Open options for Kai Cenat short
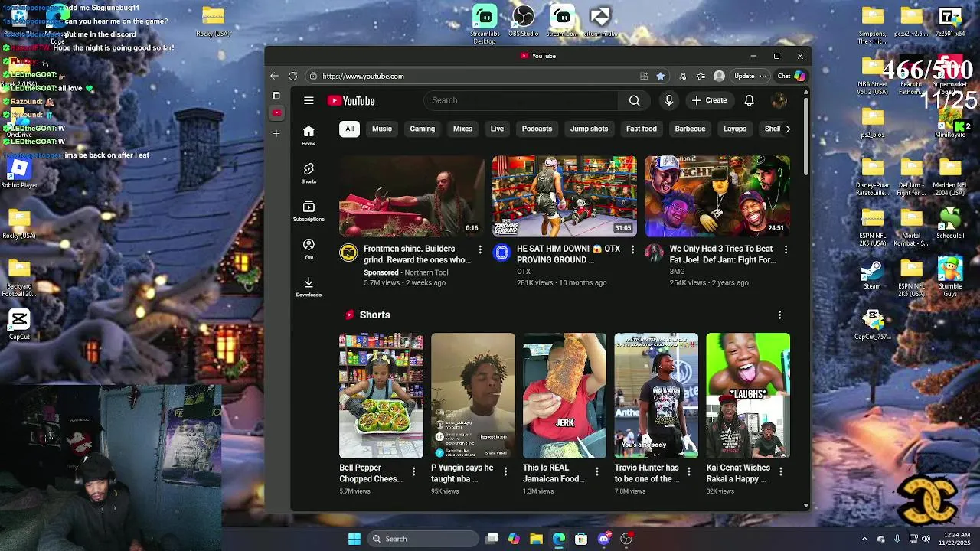The height and width of the screenshot is (551, 980). pyautogui.click(x=781, y=471)
